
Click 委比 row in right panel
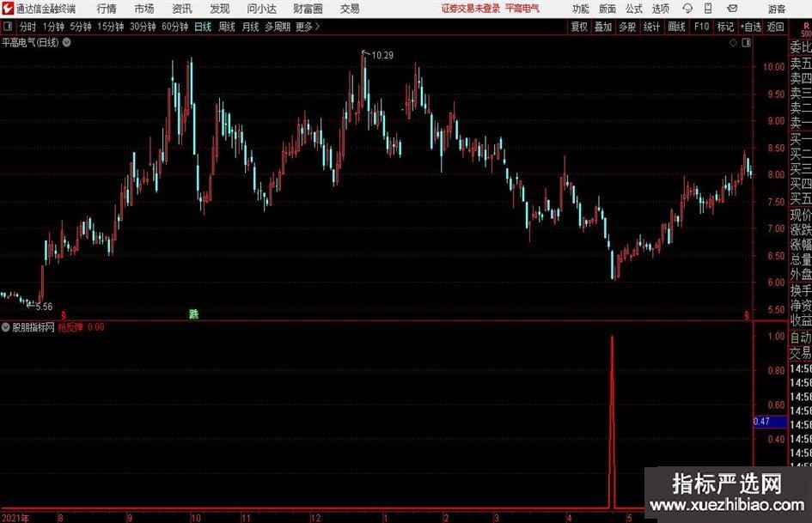point(801,47)
